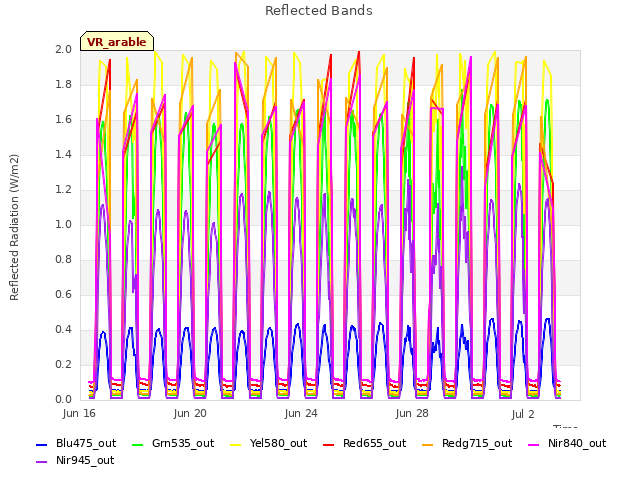Click the Jul 2 x-axis tick label
Viewport: 640px width, 480px height.
523,414
